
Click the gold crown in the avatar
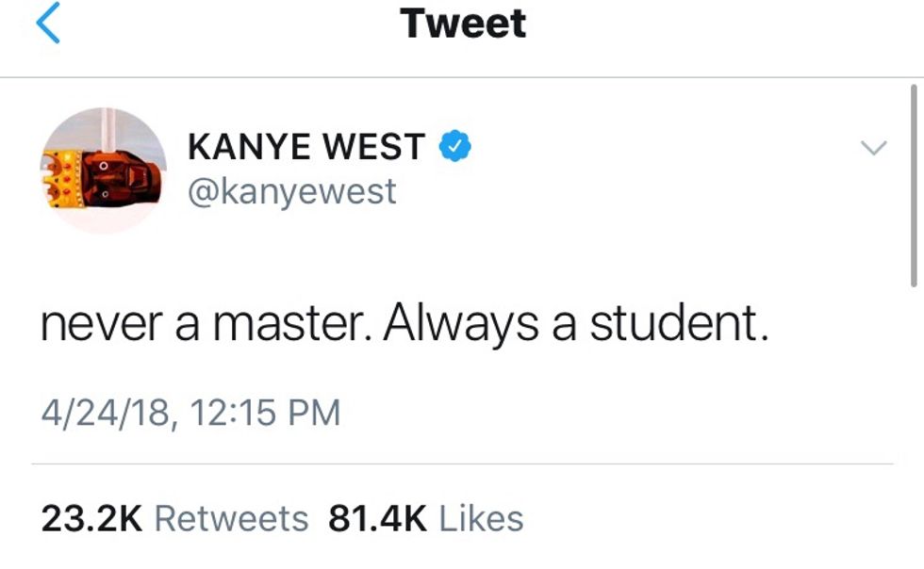click(55, 176)
